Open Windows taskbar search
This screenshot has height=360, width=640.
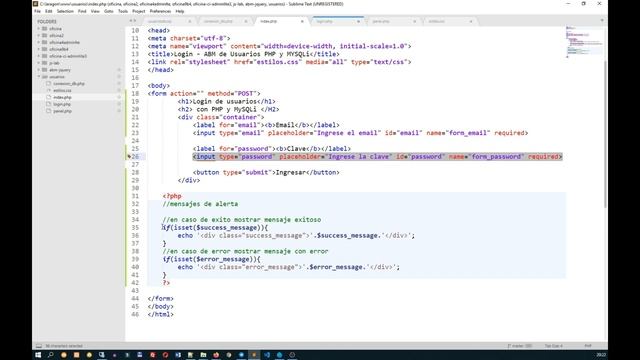coord(51,355)
